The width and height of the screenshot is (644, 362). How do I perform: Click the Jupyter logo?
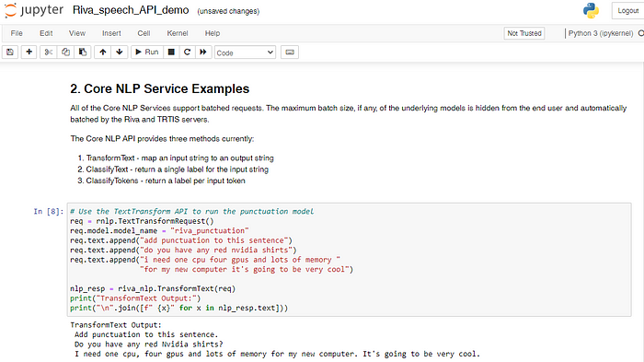click(x=34, y=10)
